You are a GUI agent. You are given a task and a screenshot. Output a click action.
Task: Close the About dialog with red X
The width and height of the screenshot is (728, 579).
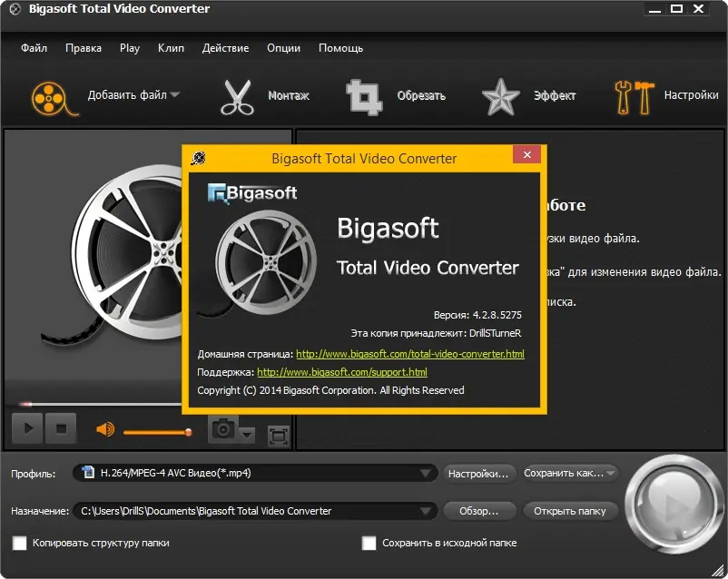(527, 154)
